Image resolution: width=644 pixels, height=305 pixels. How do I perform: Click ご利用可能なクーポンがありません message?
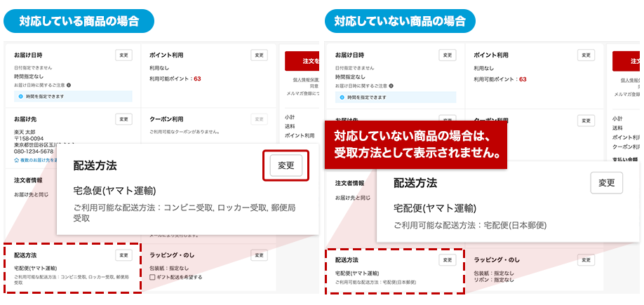pos(185,133)
